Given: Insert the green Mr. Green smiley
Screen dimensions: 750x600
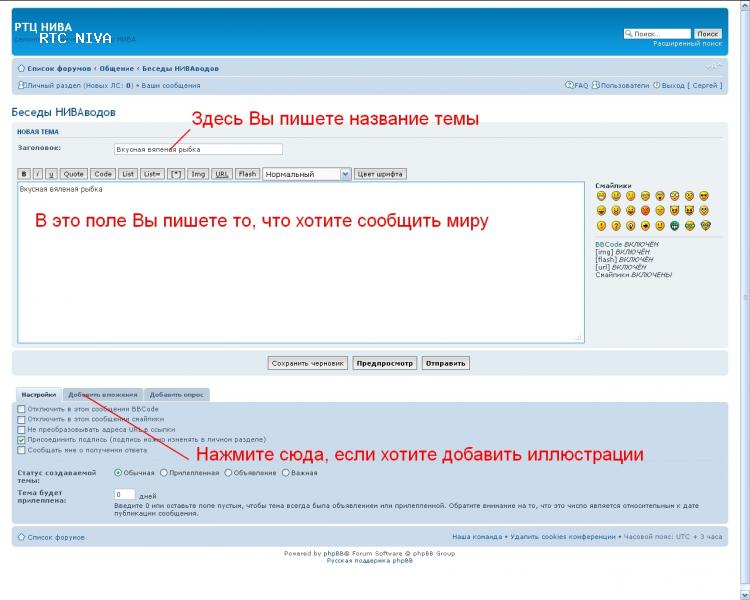Looking at the screenshot, I should (x=674, y=225).
